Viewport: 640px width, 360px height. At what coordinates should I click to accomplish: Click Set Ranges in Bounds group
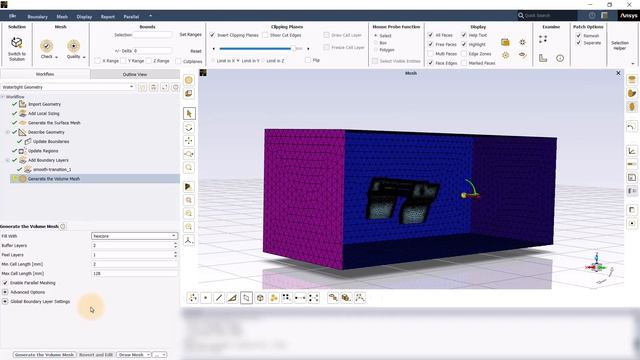click(x=191, y=35)
